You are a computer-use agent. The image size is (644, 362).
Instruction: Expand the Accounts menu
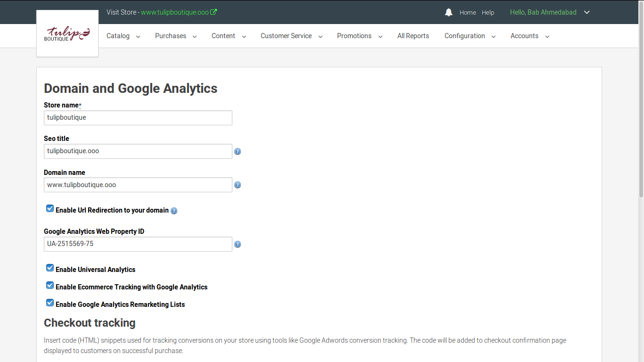(x=530, y=36)
